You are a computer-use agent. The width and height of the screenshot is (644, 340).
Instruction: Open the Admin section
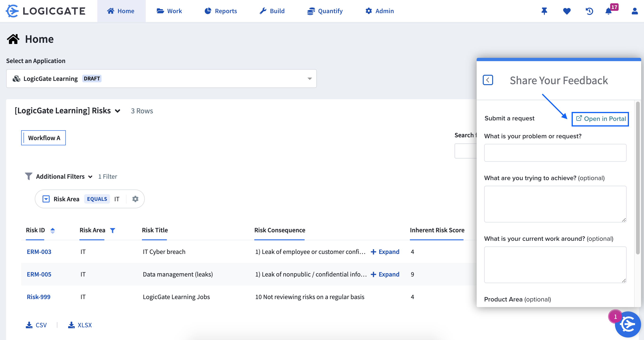tap(380, 11)
